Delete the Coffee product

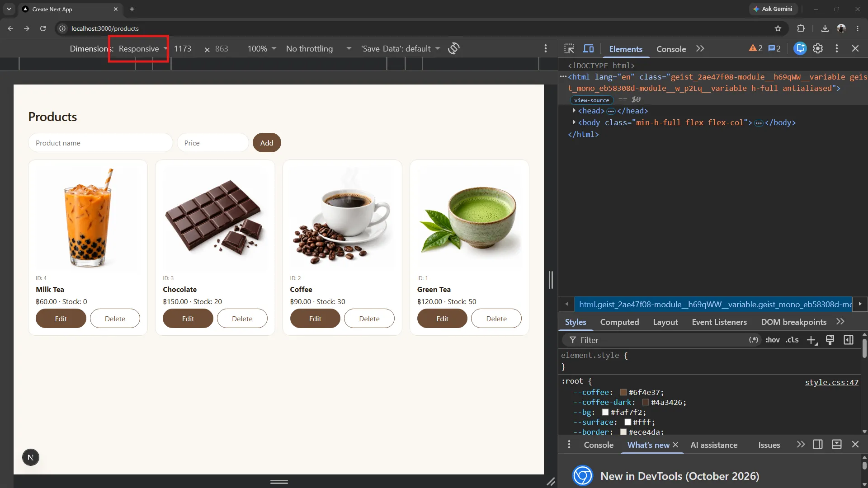[369, 319]
